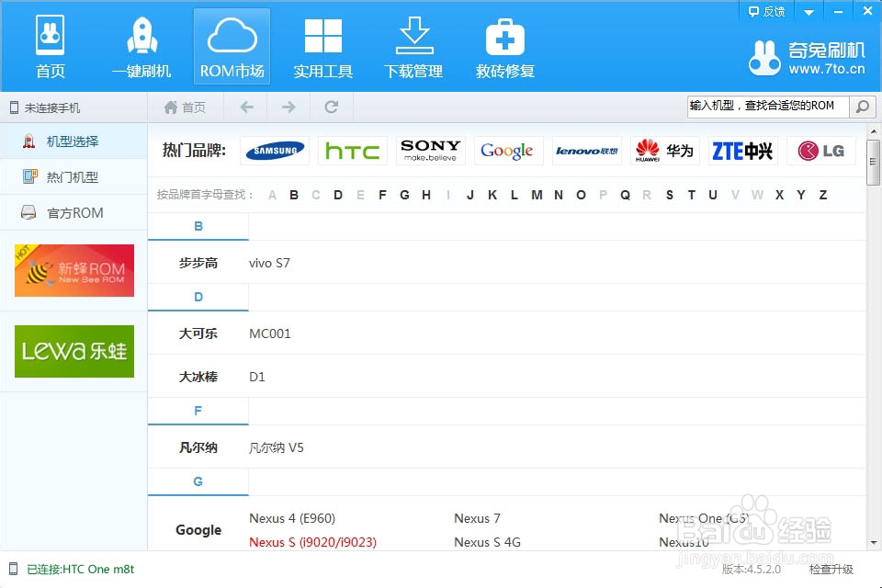882x588 pixels.
Task: Select the 凡尔纳 V5 model
Action: [277, 447]
